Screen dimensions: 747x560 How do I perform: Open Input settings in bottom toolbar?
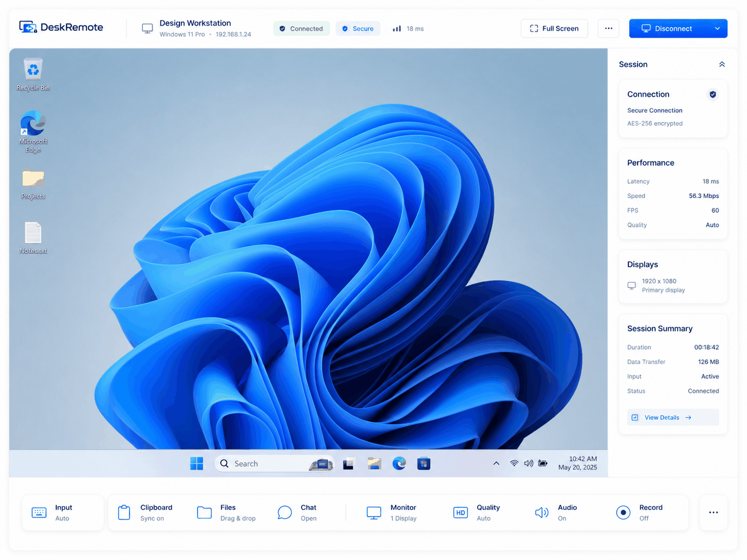pyautogui.click(x=63, y=513)
